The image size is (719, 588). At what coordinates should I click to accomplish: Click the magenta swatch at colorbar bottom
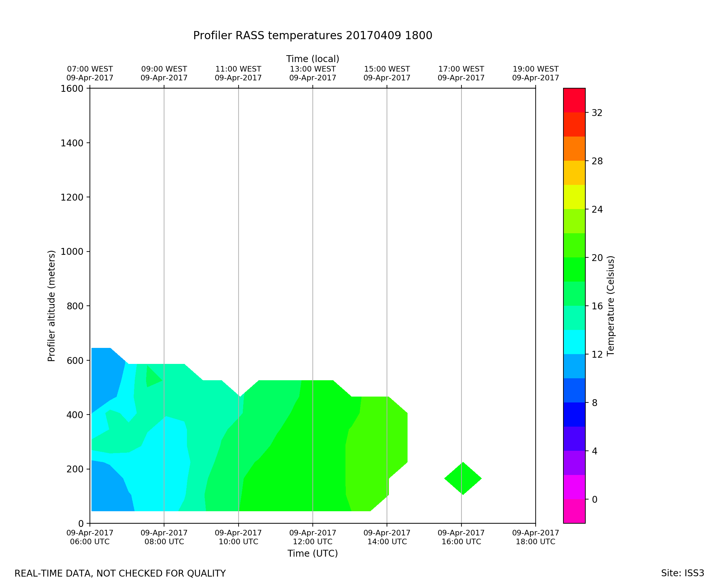coord(574,511)
